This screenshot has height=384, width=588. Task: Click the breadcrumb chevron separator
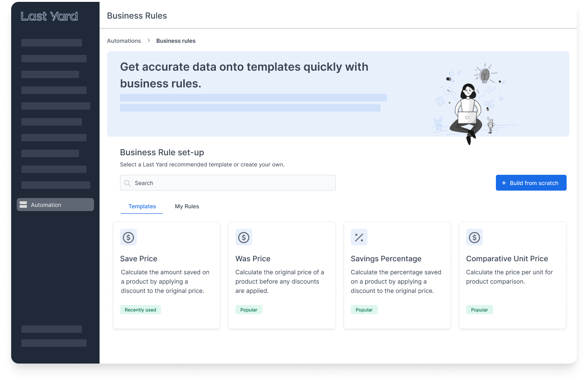point(149,41)
